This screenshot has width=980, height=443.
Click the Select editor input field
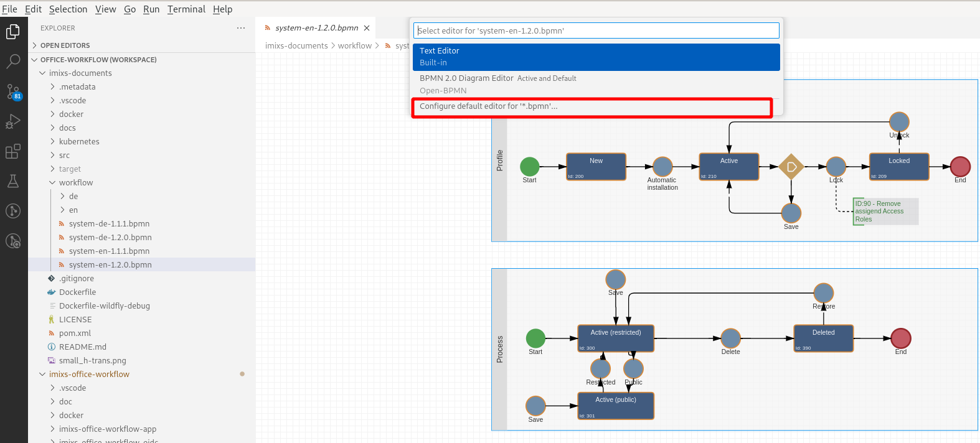point(596,30)
